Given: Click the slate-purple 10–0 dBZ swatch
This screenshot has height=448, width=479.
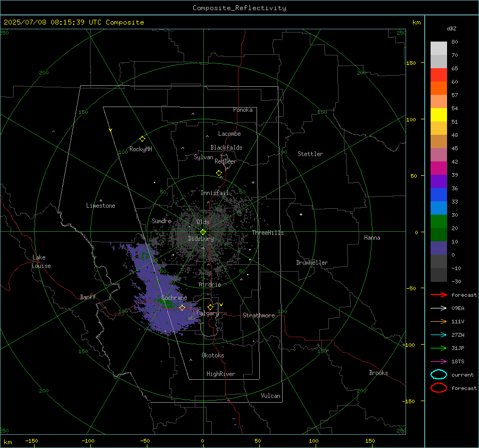Looking at the screenshot, I should 439,248.
